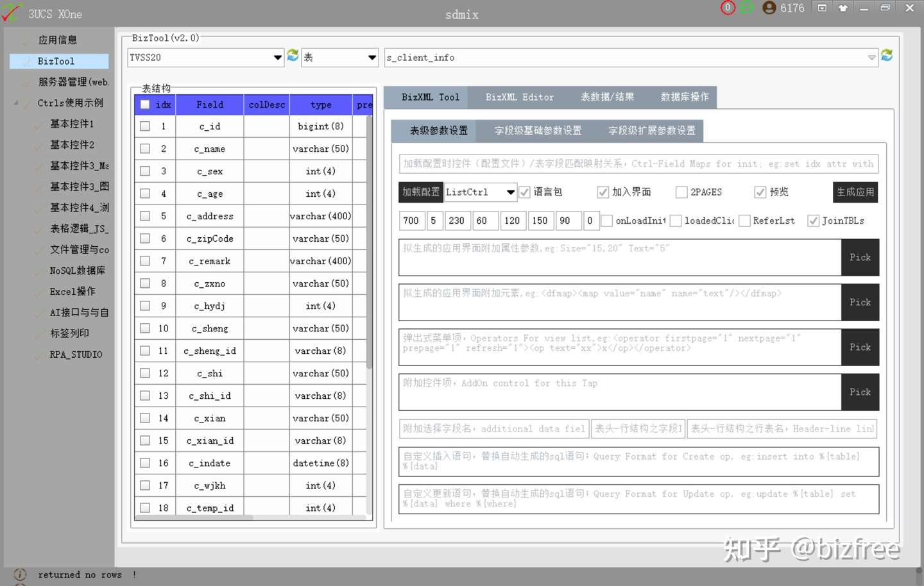Open the user avatar profile 6176

(783, 8)
